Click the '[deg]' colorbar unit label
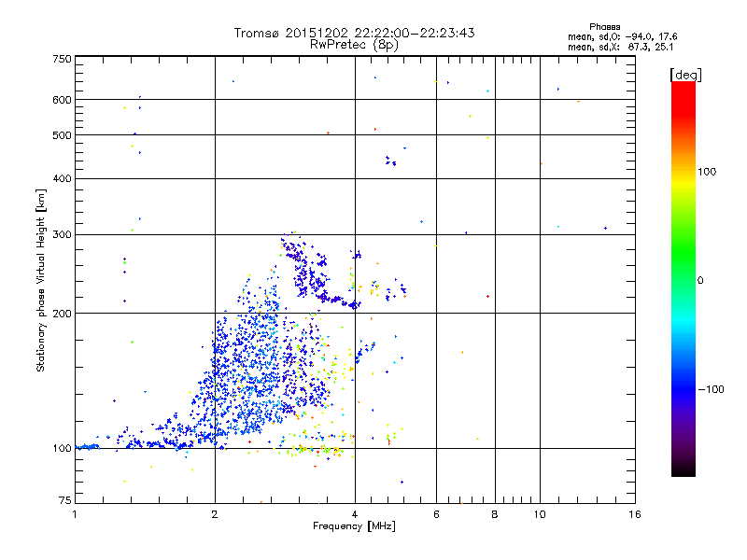 685,76
